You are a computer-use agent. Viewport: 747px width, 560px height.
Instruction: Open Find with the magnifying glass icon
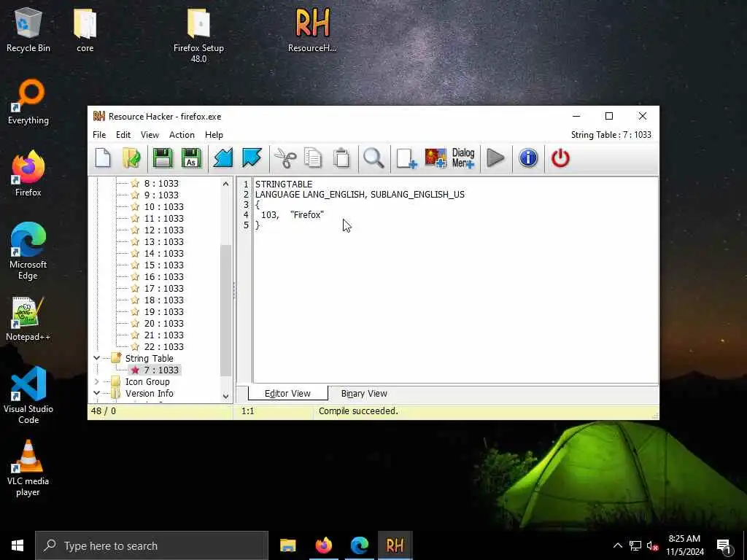click(x=373, y=158)
